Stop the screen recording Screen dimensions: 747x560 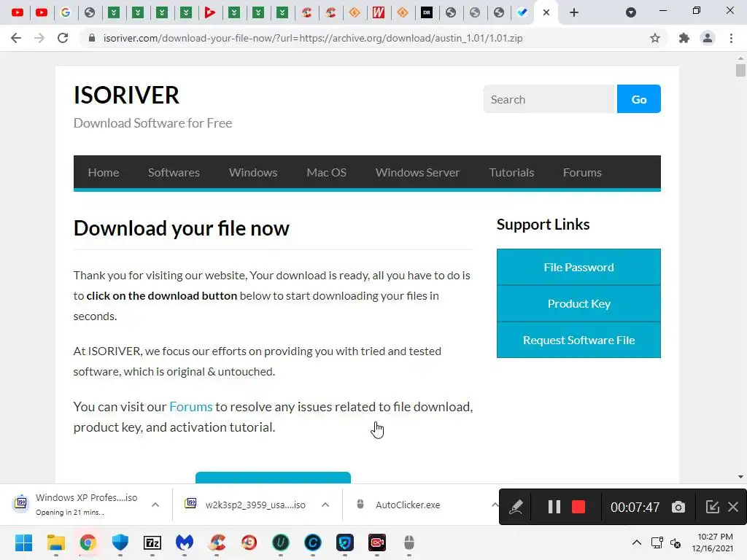[x=578, y=507]
